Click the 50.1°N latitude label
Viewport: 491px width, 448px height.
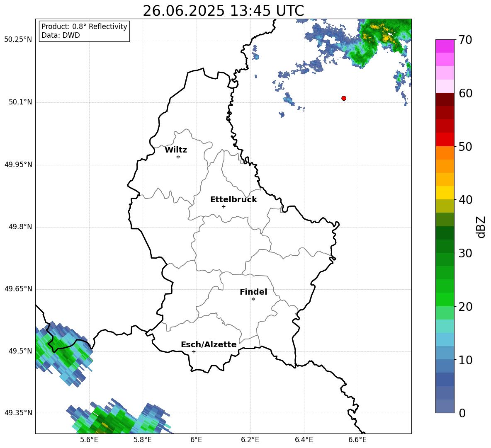point(20,102)
